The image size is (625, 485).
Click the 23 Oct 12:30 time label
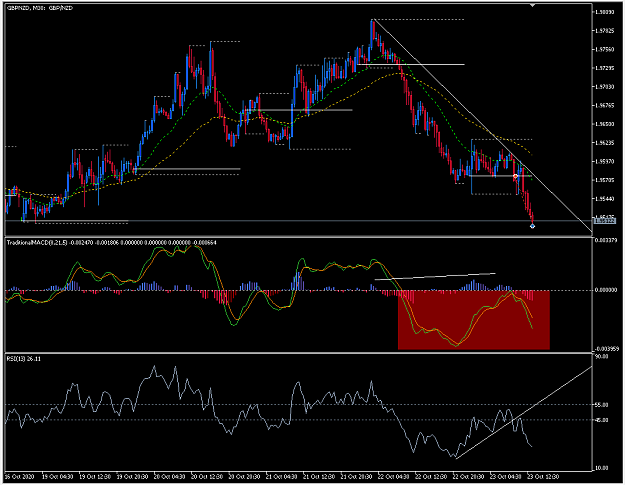tap(543, 477)
